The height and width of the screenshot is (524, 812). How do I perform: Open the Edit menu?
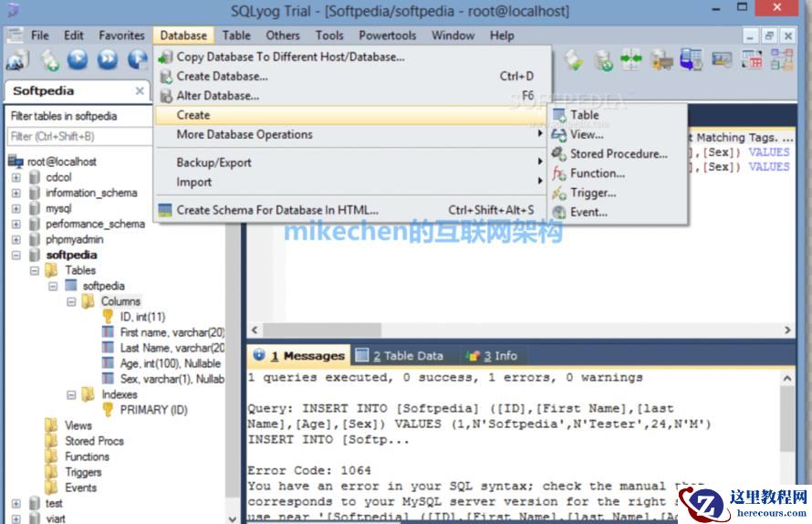click(x=74, y=36)
